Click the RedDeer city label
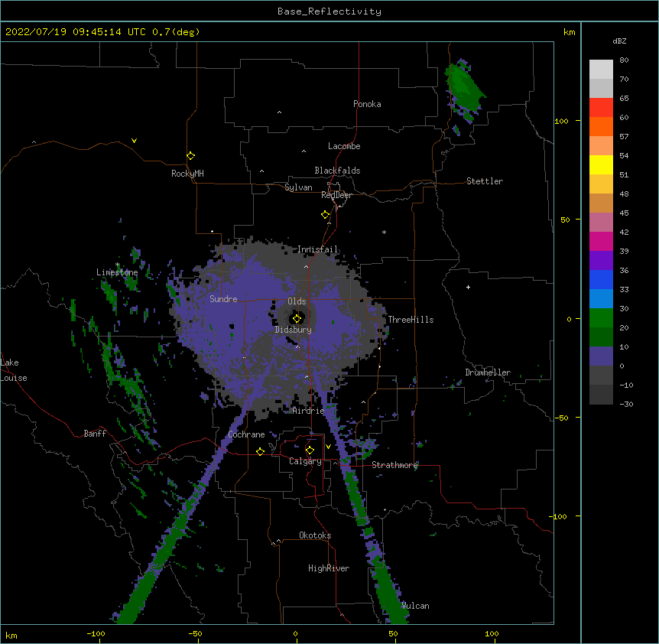659x644 pixels. click(336, 195)
